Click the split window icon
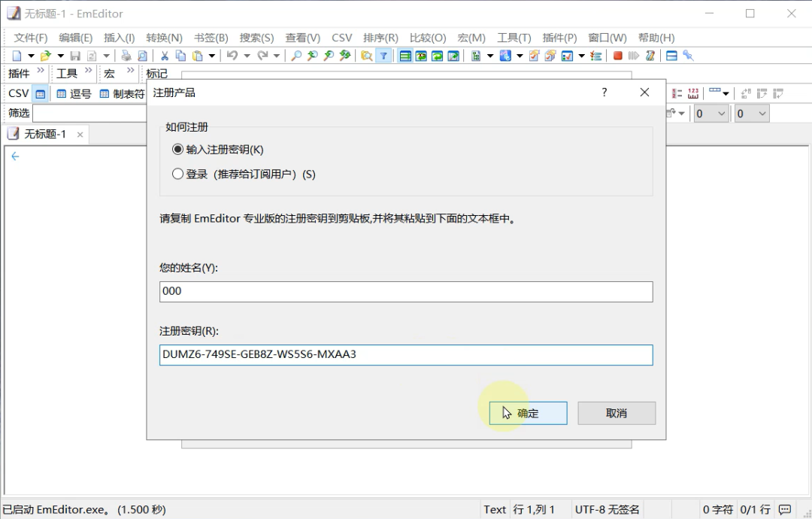 [671, 56]
